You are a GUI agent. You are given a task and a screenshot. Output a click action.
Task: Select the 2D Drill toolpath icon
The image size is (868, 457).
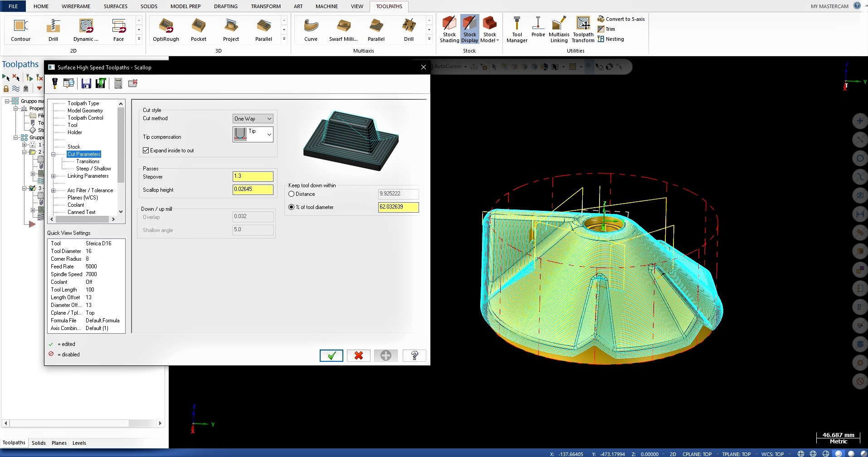(53, 30)
